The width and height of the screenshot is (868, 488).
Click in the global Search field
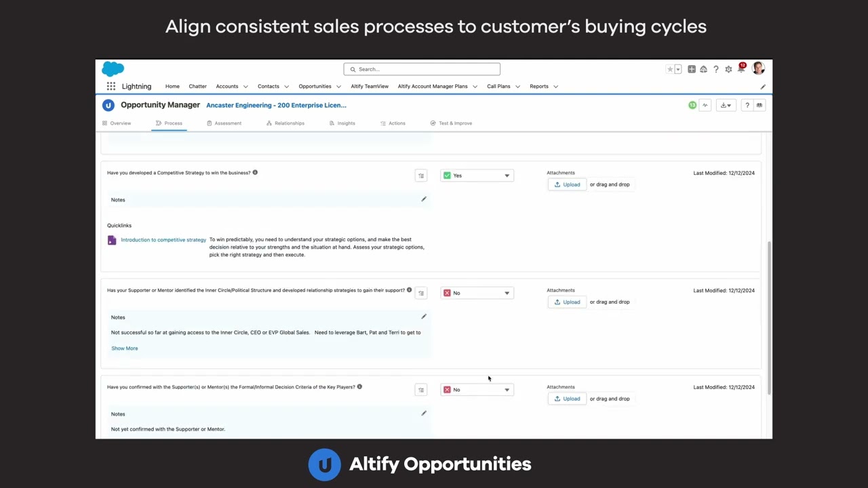pyautogui.click(x=422, y=69)
